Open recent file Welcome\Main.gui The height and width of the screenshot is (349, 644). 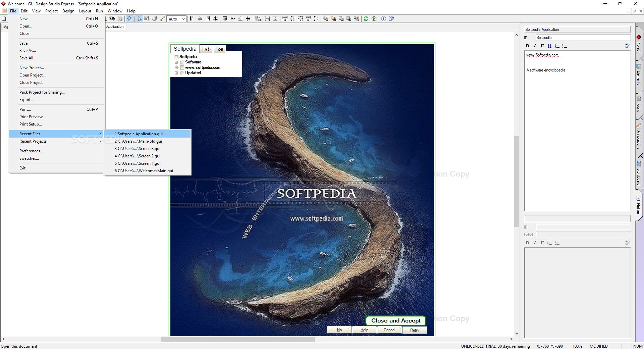tap(148, 171)
